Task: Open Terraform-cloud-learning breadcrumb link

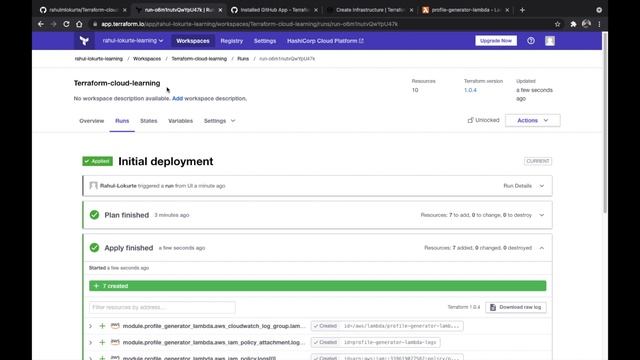Action: pyautogui.click(x=199, y=59)
